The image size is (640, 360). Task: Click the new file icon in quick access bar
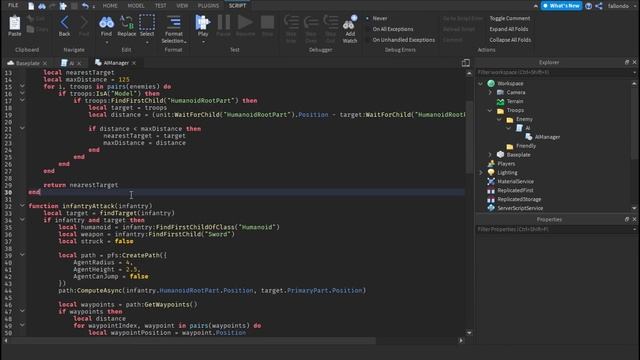31,6
